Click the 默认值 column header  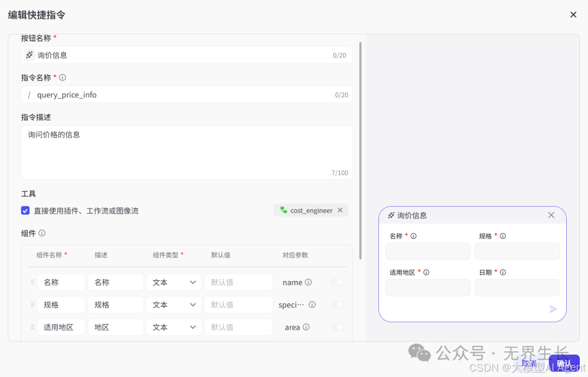(x=220, y=255)
